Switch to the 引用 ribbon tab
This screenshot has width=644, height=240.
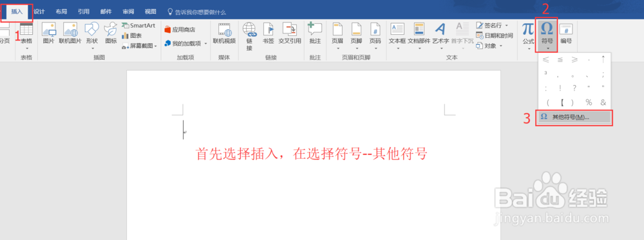(x=83, y=12)
